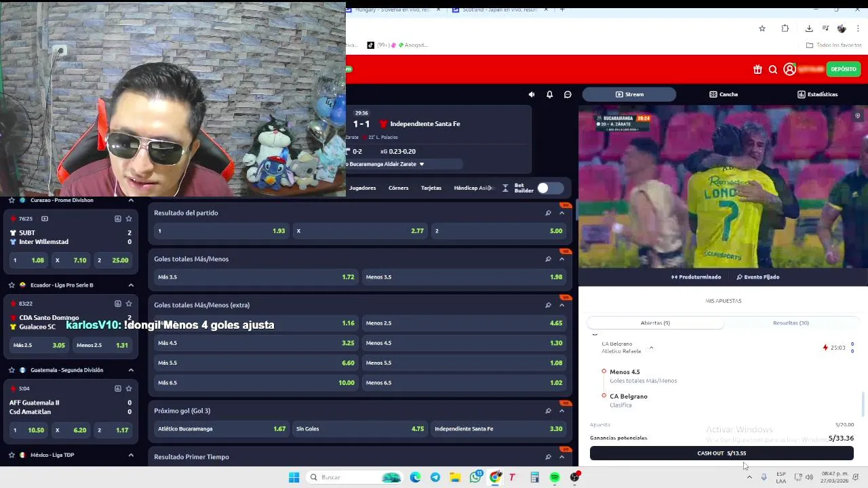Screen dimensions: 868x488
Task: Open the search magnifier in red header
Action: [x=772, y=69]
